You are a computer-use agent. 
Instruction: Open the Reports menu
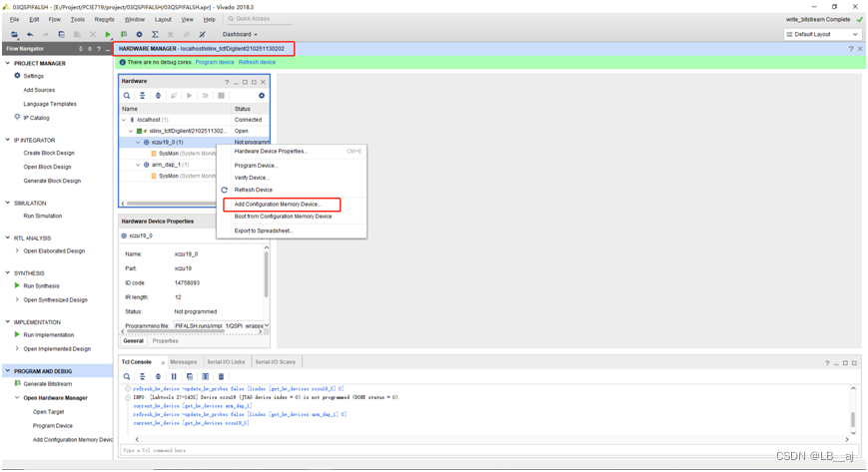pyautogui.click(x=104, y=19)
